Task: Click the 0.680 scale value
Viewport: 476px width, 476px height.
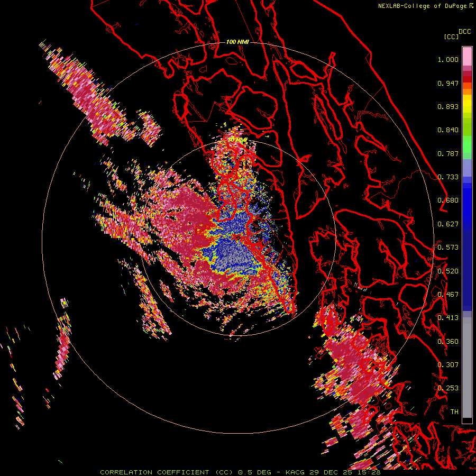Action: click(448, 200)
